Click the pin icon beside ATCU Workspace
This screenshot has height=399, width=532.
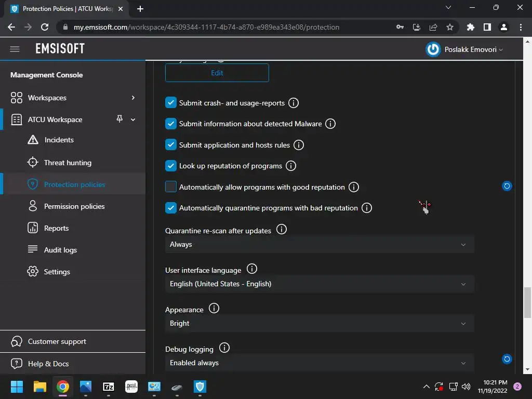(x=119, y=119)
